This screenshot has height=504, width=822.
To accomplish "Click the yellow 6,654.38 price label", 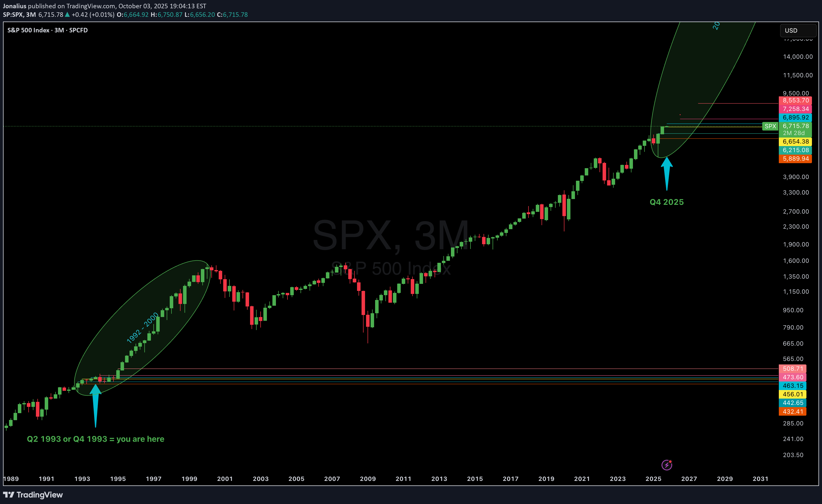I will (795, 141).
